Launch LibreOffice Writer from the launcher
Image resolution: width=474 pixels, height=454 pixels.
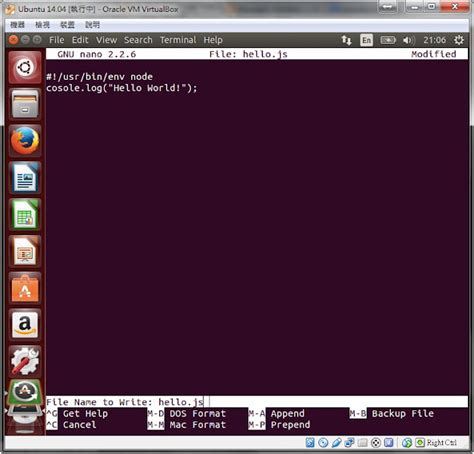pyautogui.click(x=25, y=177)
